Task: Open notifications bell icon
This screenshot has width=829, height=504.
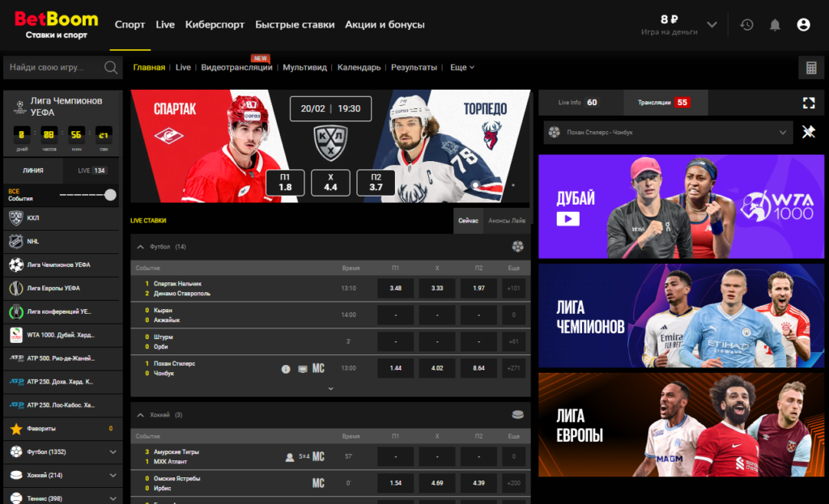Action: tap(775, 25)
